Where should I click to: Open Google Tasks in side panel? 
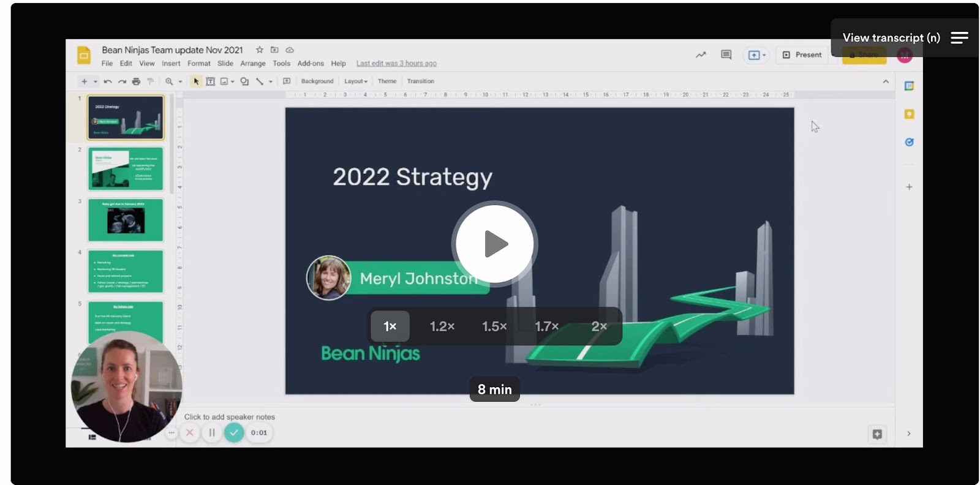[x=909, y=142]
